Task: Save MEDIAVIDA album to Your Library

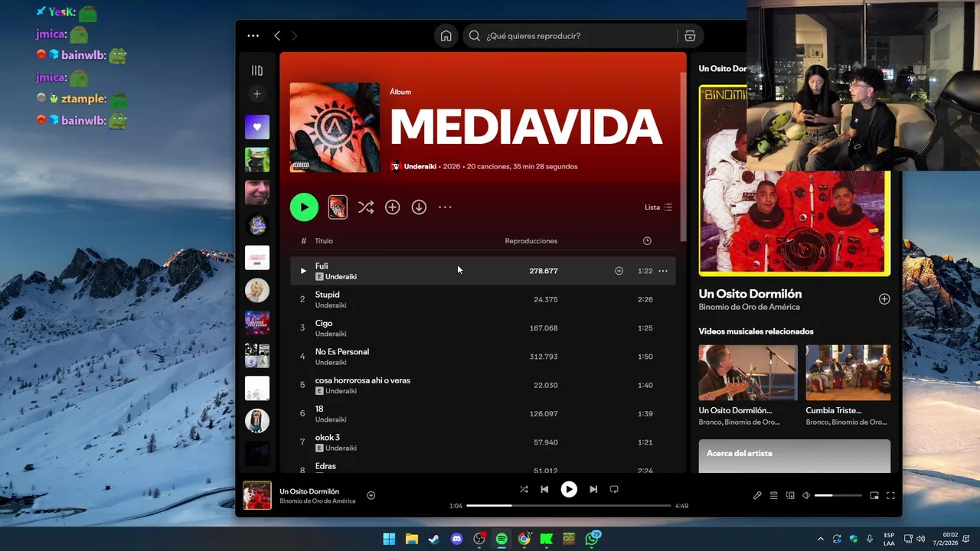Action: coord(392,207)
